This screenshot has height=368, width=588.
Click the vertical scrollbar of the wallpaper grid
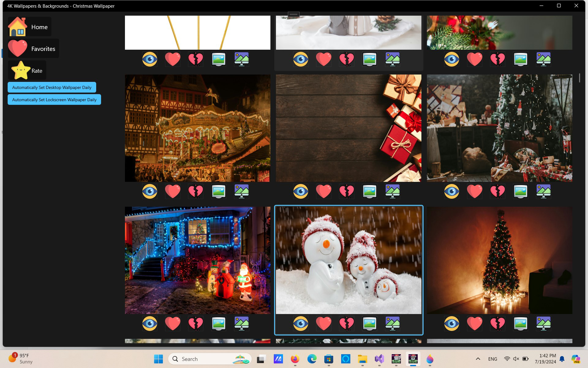coord(579,78)
